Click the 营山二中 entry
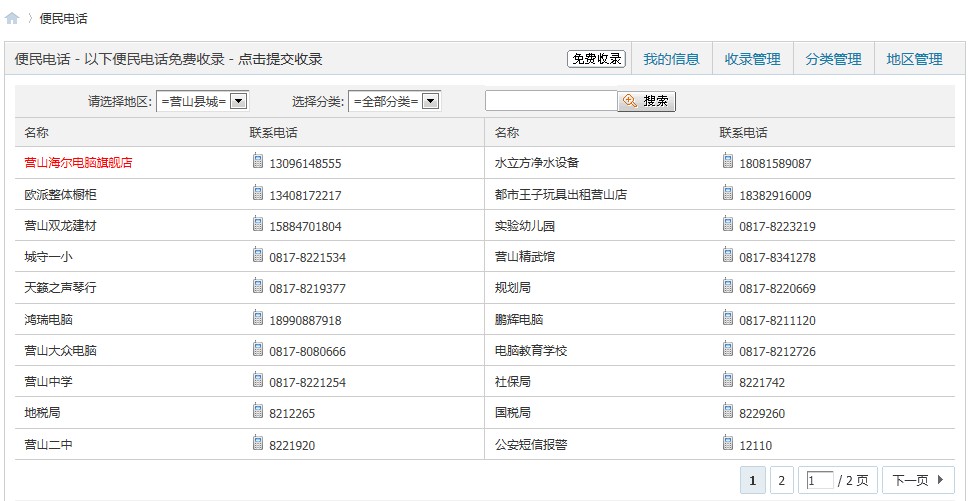The image size is (969, 501). pyautogui.click(x=48, y=445)
